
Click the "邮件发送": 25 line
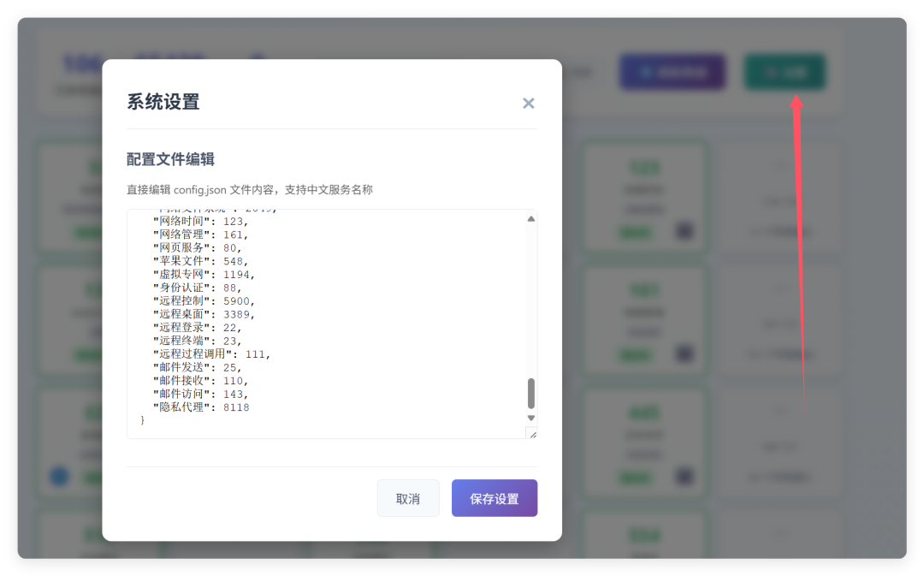(197, 367)
